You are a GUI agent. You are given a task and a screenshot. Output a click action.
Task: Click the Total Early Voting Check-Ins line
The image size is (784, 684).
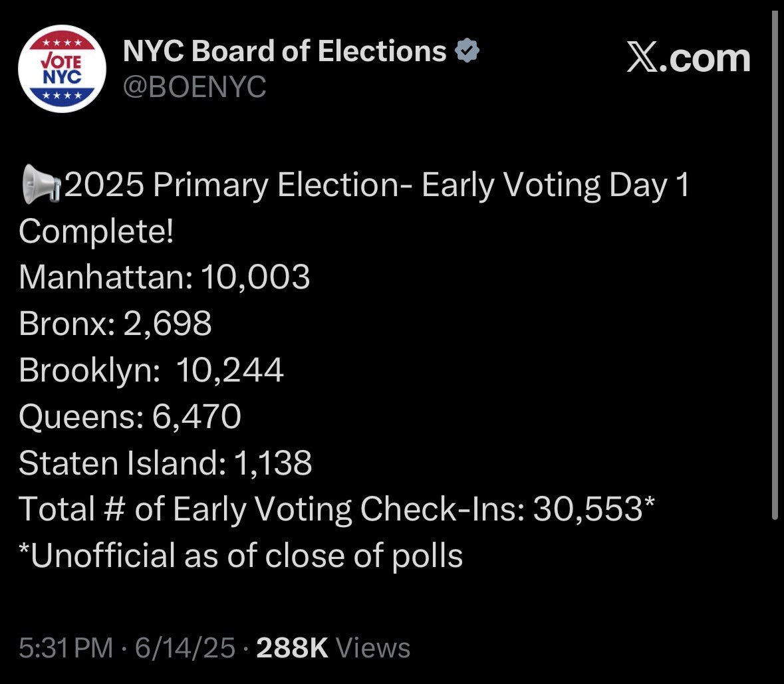point(337,509)
